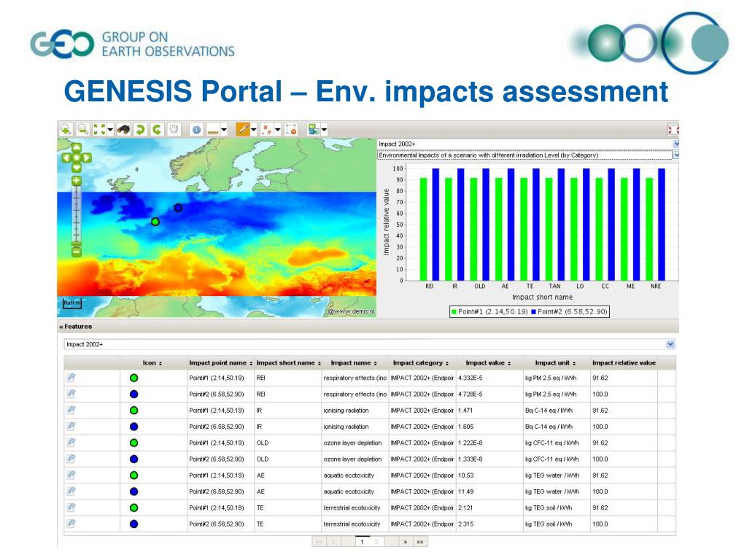Viewport: 747px width, 560px height.
Task: Select the orange pencil draw tool
Action: (242, 130)
